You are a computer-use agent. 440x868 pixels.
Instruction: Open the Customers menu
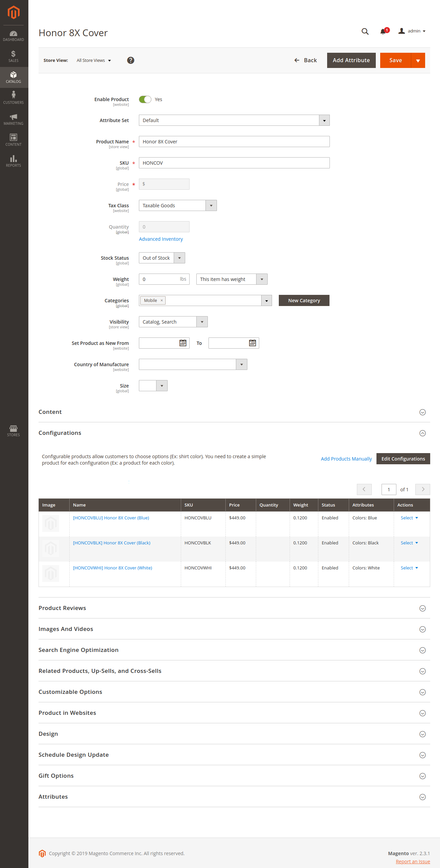tap(14, 98)
